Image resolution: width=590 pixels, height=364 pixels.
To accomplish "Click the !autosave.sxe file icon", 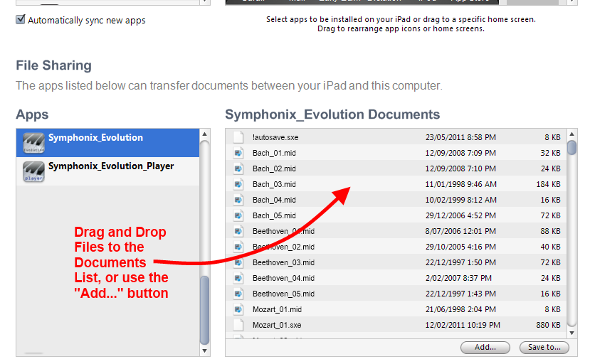I will pyautogui.click(x=239, y=137).
